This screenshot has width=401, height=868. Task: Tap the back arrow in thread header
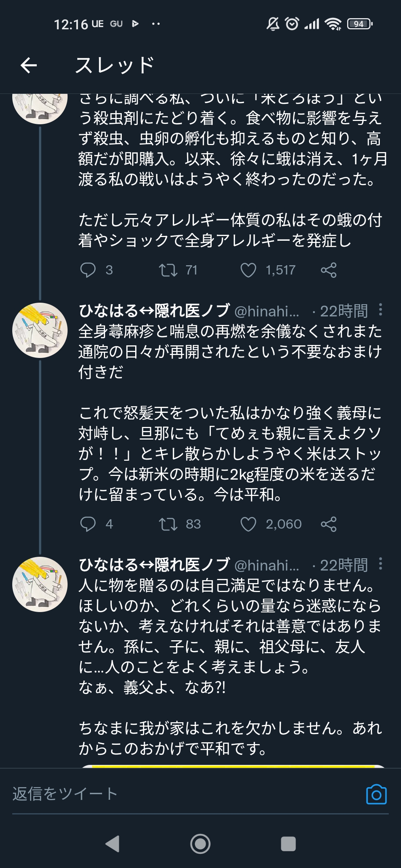pos(29,65)
